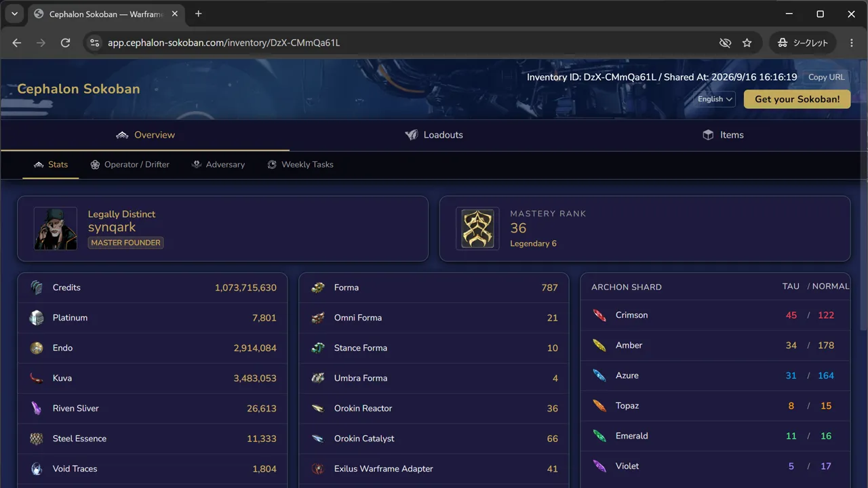The height and width of the screenshot is (488, 868).
Task: Click the Umbra Forma icon
Action: point(318,378)
